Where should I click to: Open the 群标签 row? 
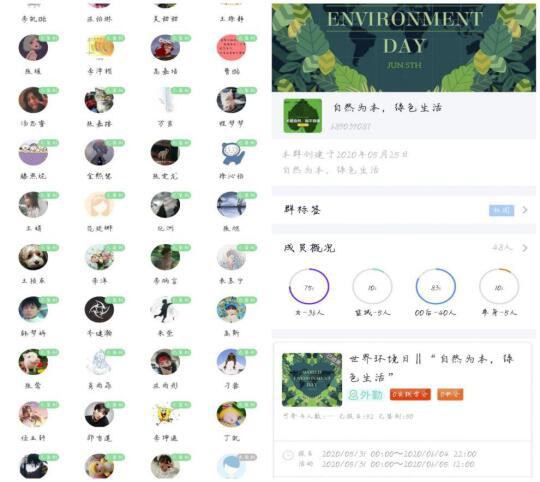pyautogui.click(x=404, y=210)
